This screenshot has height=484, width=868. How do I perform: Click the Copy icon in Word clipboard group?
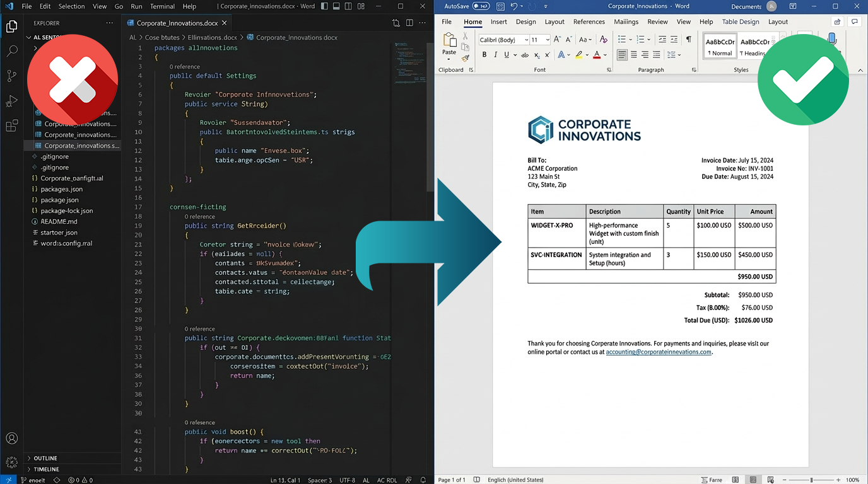pyautogui.click(x=466, y=47)
